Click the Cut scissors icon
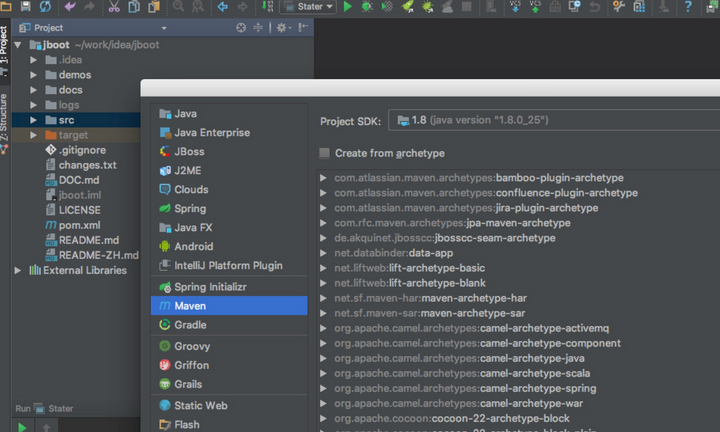Viewport: 720px width, 432px height. 114,6
